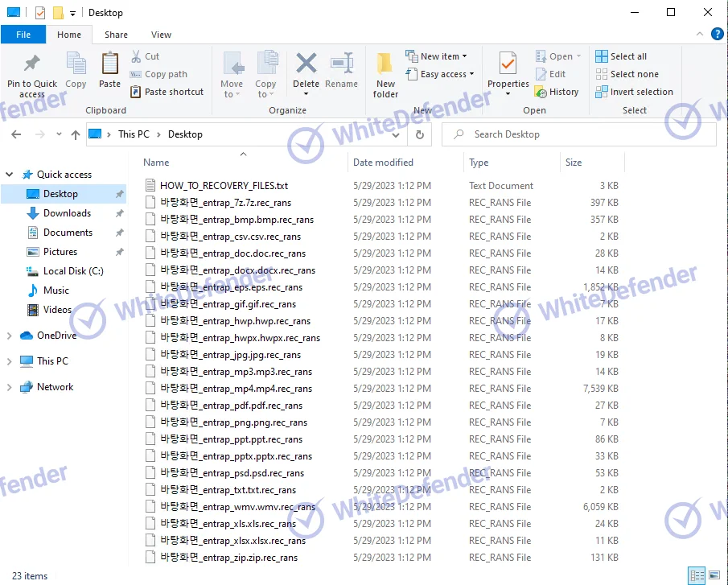Refresh the Desktop folder view

coord(420,134)
